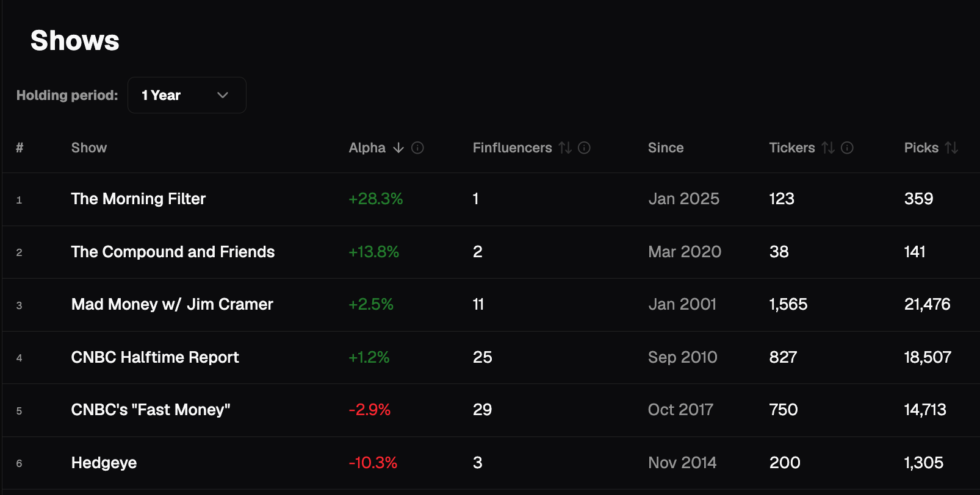Screen dimensions: 980x495
Task: Open CNBC's "Fast Money" show
Action: click(x=151, y=410)
